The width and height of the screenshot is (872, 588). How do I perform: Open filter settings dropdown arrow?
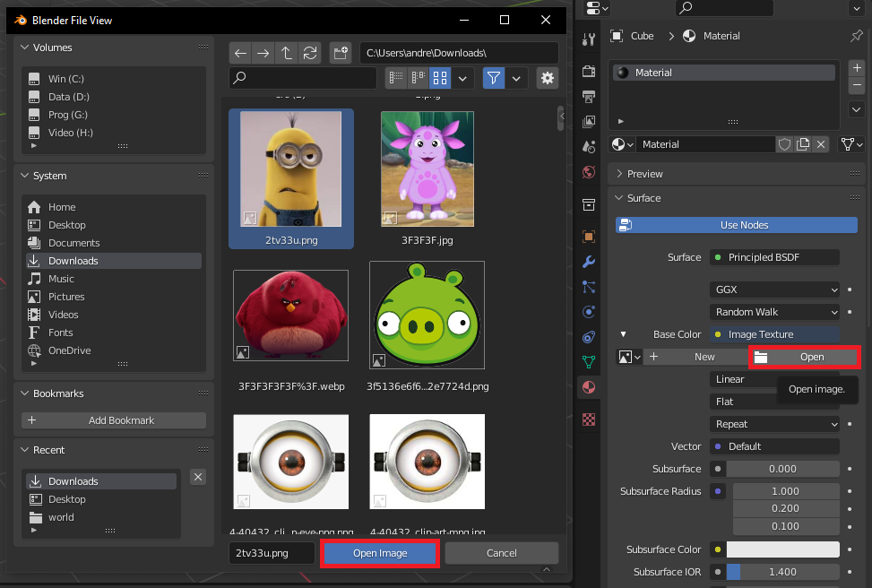pyautogui.click(x=516, y=78)
